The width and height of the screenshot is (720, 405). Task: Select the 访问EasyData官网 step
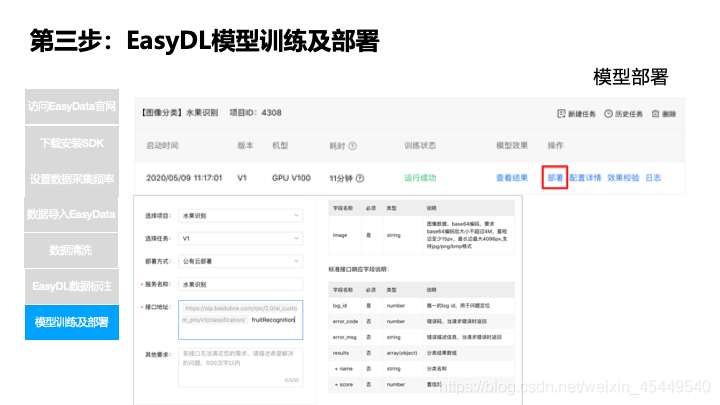72,106
